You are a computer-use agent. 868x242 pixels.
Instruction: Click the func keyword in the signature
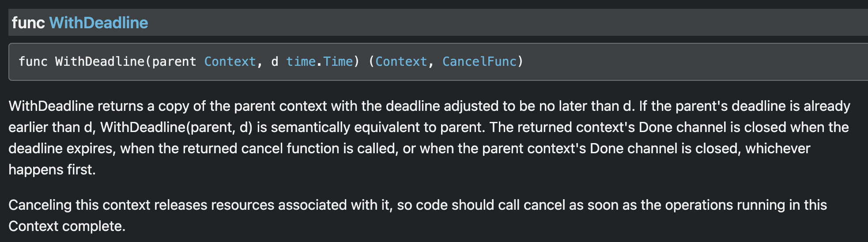coord(33,61)
